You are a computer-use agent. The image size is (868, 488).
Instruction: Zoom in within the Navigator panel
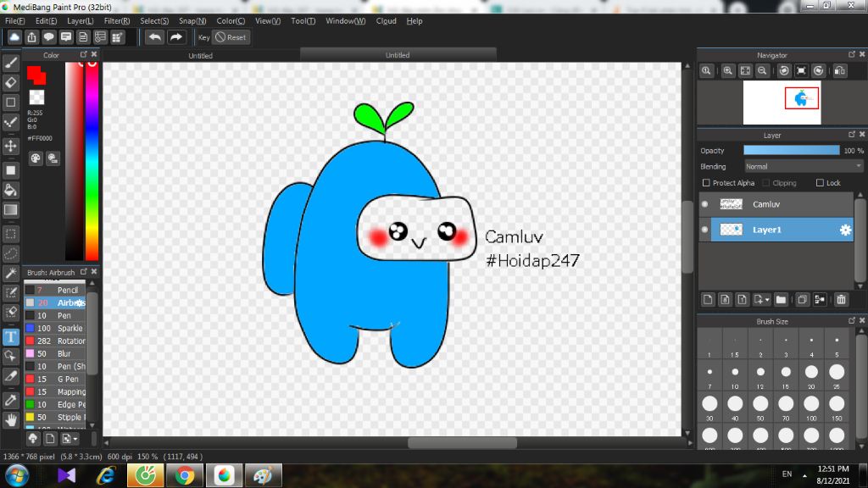728,71
